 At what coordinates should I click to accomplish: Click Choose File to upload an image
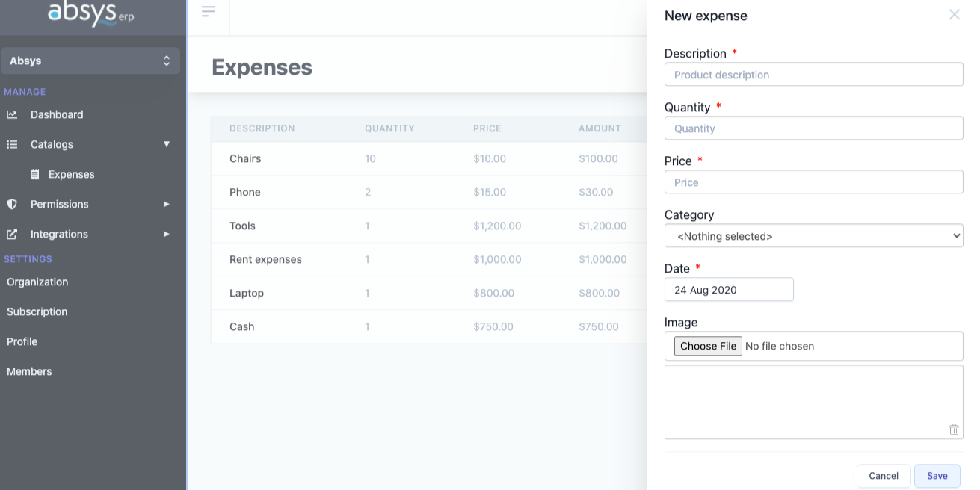tap(707, 346)
